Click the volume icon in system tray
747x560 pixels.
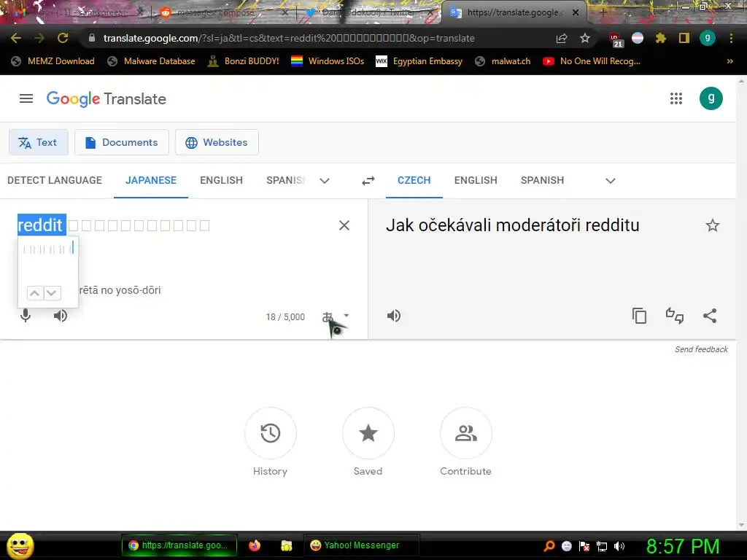619,546
